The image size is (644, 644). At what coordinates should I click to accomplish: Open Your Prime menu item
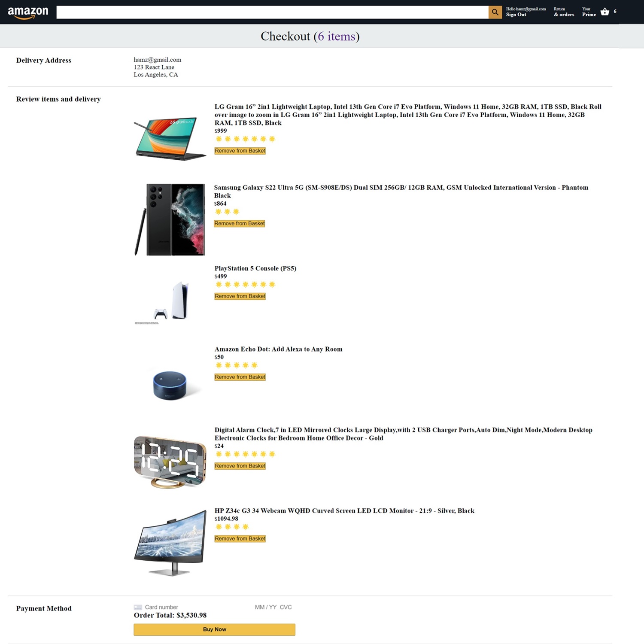tap(589, 12)
